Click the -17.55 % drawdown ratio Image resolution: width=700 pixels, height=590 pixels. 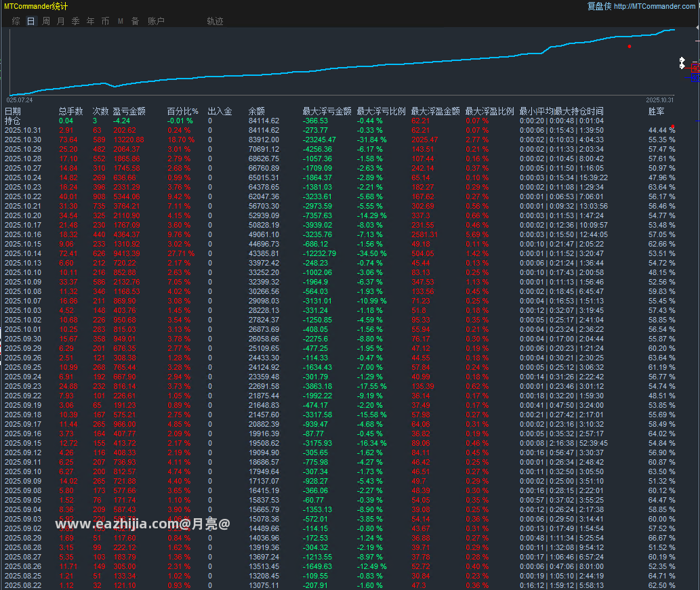(372, 387)
